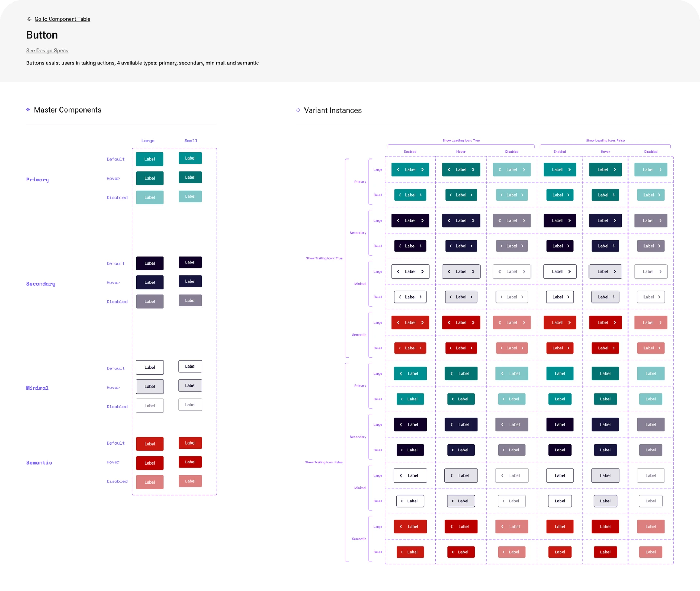
Task: Click the Show Trailing Icon: False row label
Action: point(324,462)
